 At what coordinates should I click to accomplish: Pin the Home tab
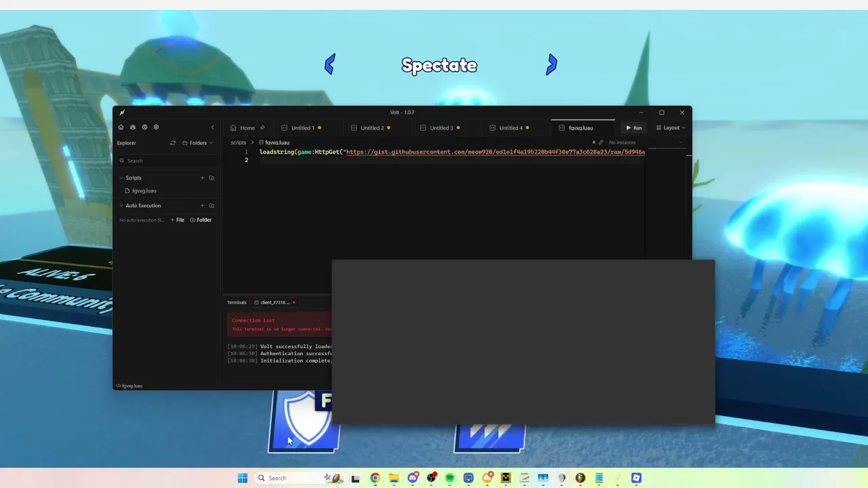[262, 127]
